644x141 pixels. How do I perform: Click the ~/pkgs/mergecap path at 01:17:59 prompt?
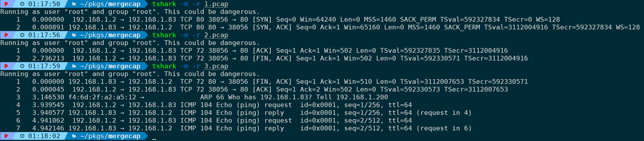point(110,66)
